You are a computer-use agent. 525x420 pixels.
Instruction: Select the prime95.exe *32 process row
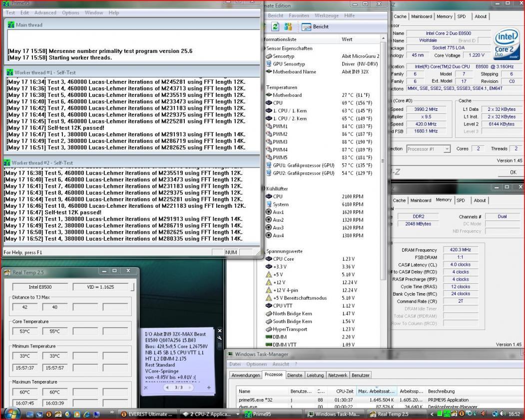[379, 400]
